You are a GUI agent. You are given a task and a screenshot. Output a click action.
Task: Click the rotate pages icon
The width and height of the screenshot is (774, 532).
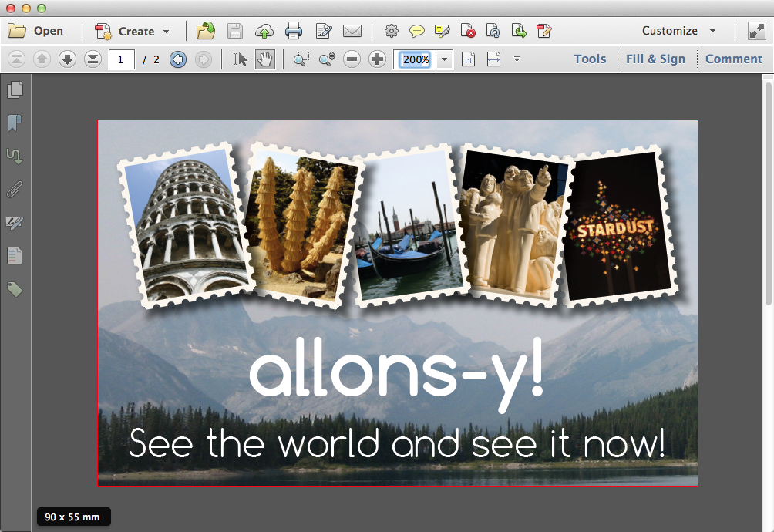click(x=493, y=31)
